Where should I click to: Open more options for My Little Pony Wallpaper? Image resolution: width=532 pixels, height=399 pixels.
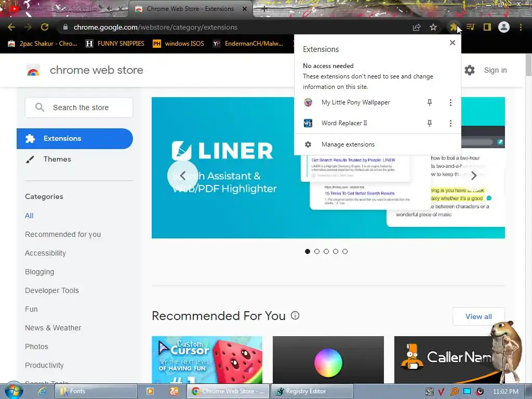(450, 102)
